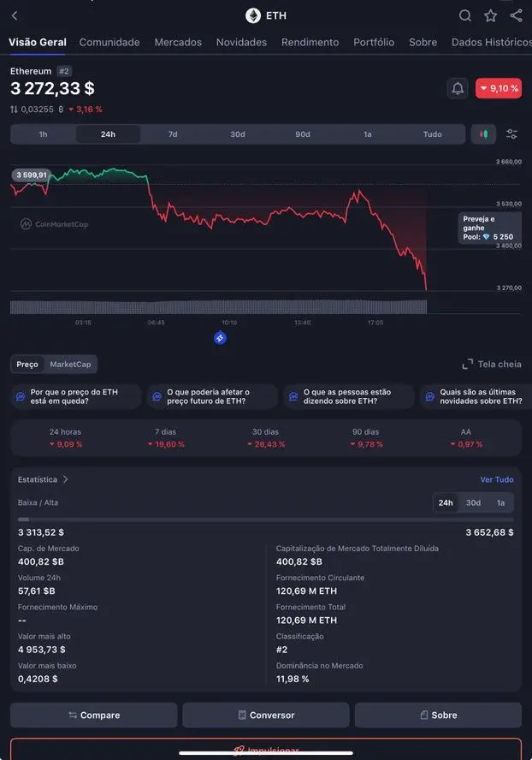532x760 pixels.
Task: Select the 1h chart range
Action: pyautogui.click(x=43, y=134)
